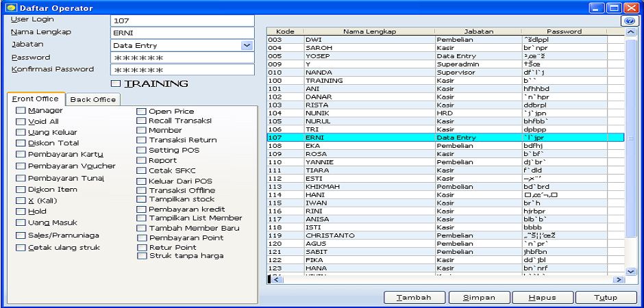Check the Keluar Dari POS option

point(141,181)
